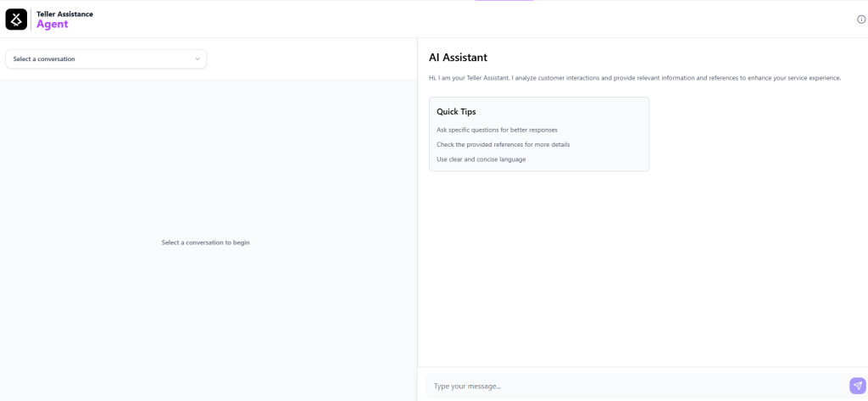Open the "Select a conversation" dropdown
Viewport: 868px width, 401px height.
point(105,58)
